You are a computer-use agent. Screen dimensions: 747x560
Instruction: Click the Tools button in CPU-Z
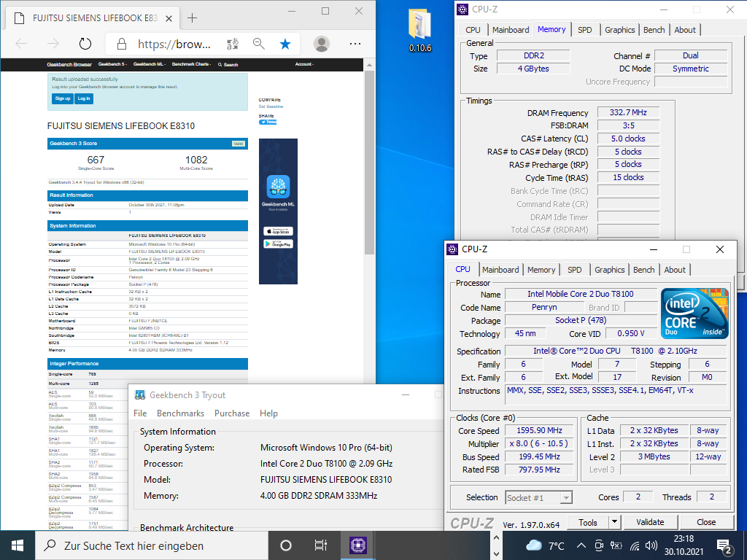[587, 522]
